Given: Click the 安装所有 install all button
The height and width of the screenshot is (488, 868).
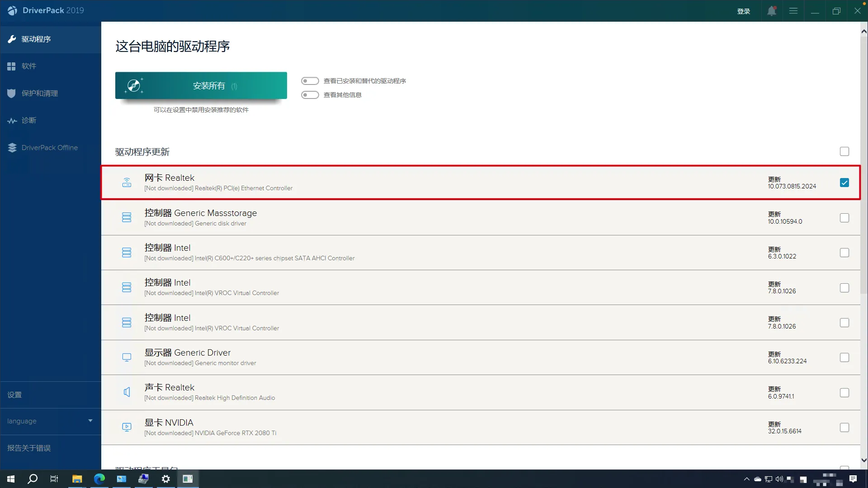Looking at the screenshot, I should [x=201, y=85].
